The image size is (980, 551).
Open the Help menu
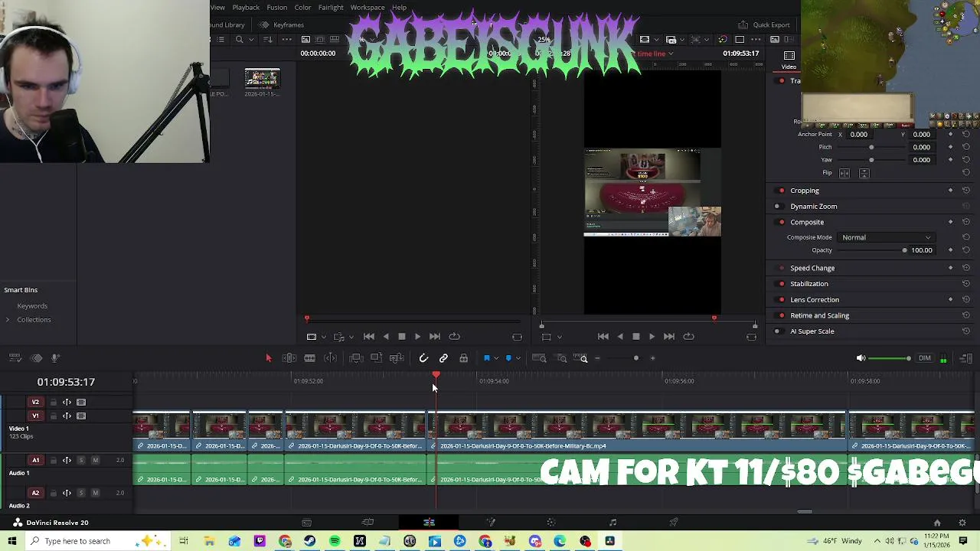[x=399, y=8]
